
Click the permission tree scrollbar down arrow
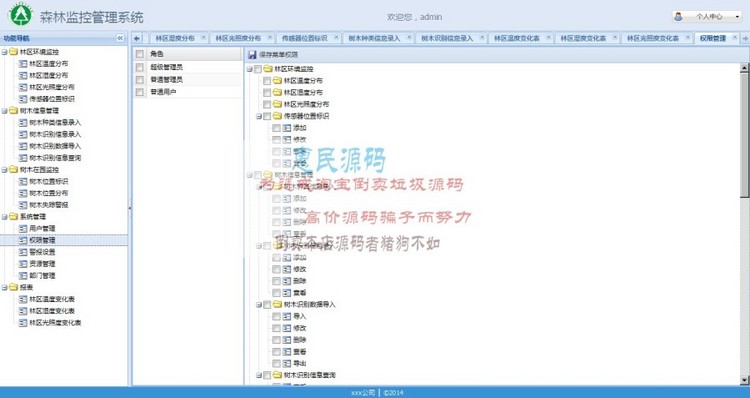[x=744, y=380]
